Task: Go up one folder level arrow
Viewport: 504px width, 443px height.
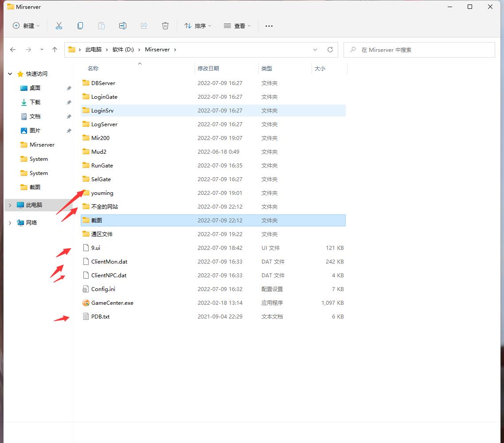Action: coord(55,50)
